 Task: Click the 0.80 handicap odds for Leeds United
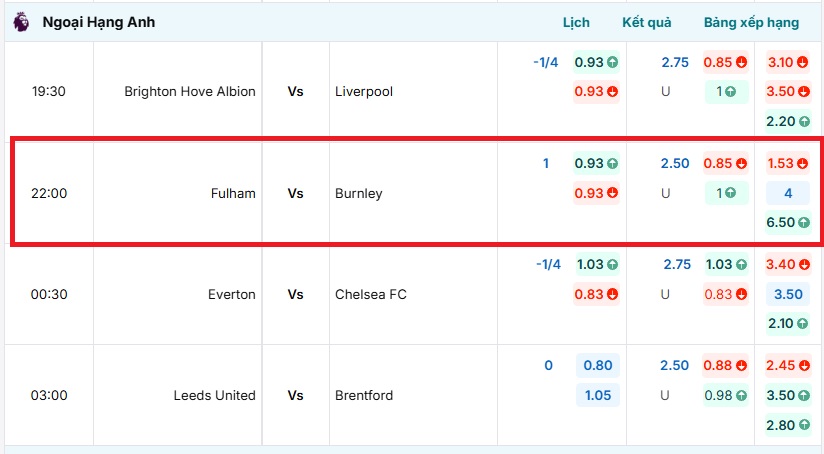(x=597, y=366)
